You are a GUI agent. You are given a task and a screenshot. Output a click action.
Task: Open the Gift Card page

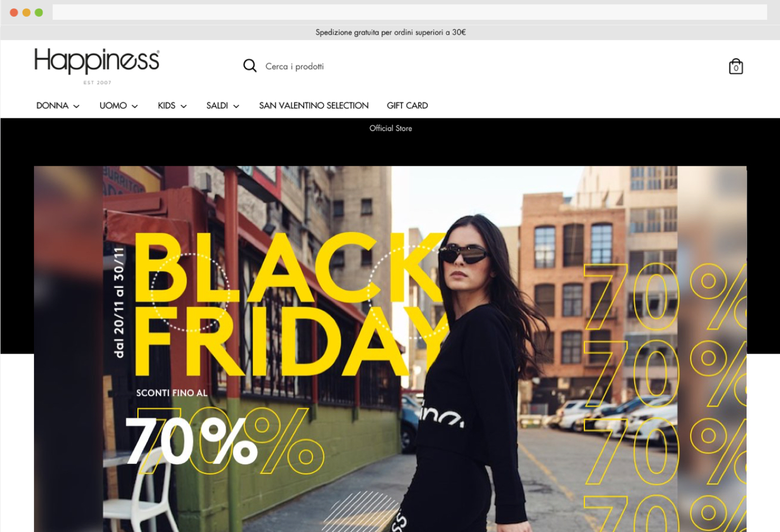(x=408, y=106)
